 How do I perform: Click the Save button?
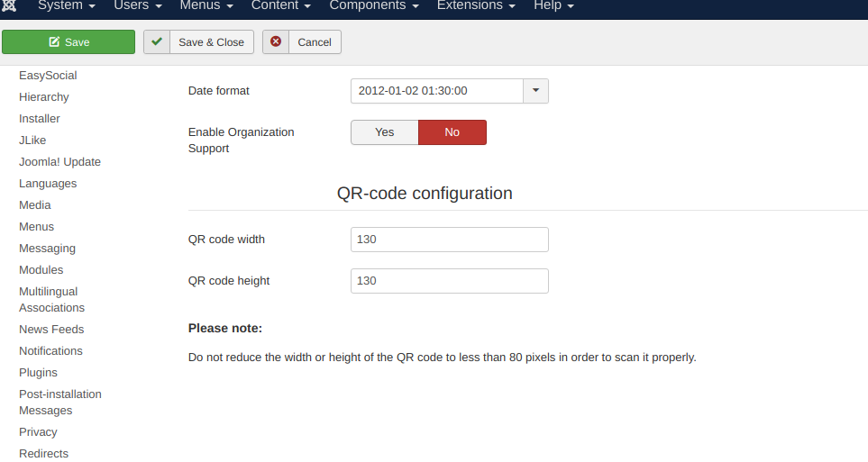tap(69, 42)
